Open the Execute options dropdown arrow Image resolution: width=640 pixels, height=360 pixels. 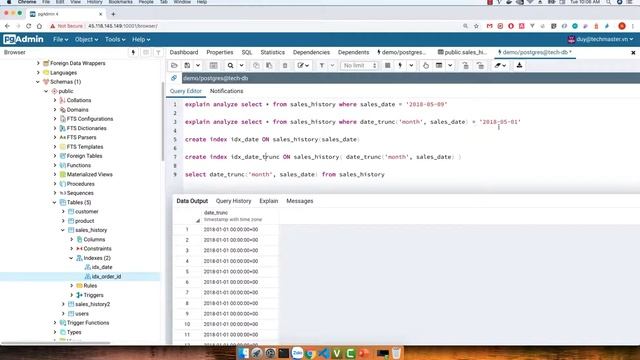(x=411, y=65)
